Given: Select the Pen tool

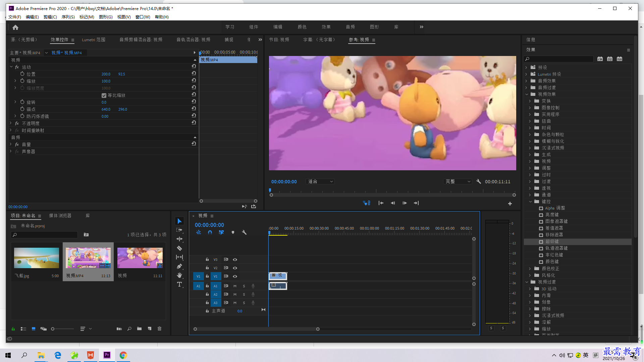Looking at the screenshot, I should tap(179, 266).
